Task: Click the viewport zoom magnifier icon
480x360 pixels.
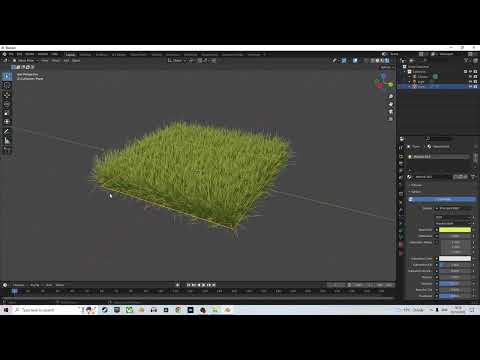Action: click(x=391, y=96)
